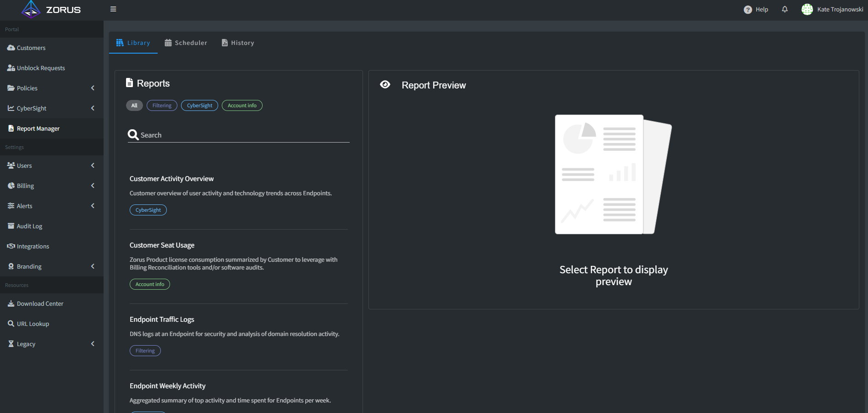Select the URL Lookup magnifier icon
Viewport: 868px width, 413px height.
(11, 323)
